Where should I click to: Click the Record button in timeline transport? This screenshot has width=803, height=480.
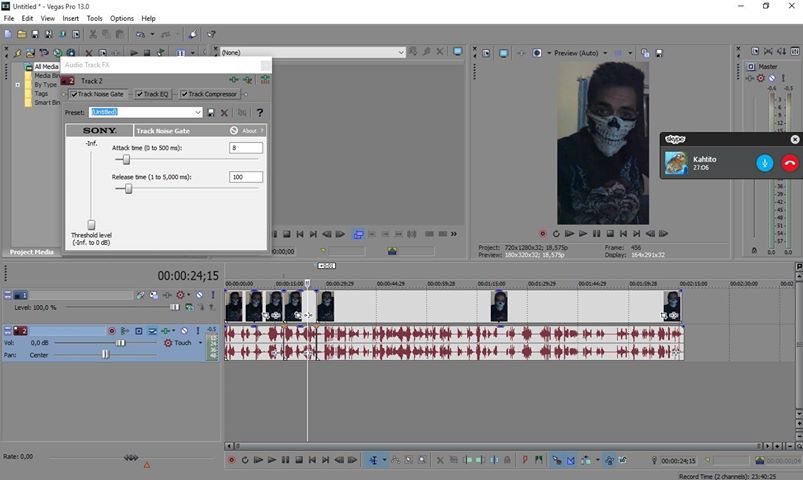pyautogui.click(x=231, y=460)
